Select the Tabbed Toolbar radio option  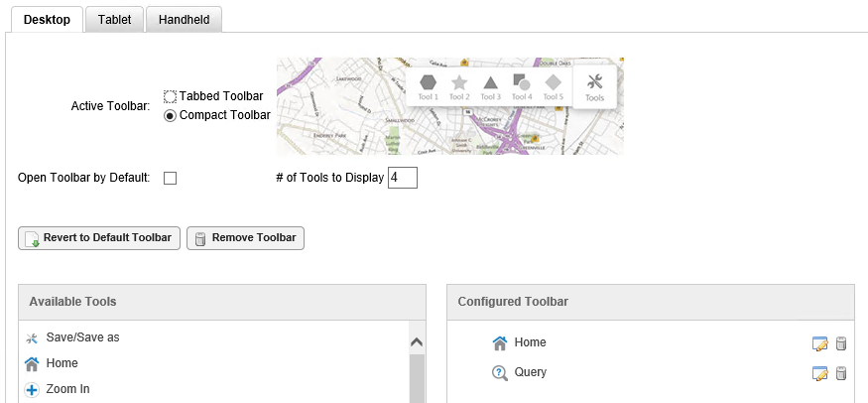[170, 97]
